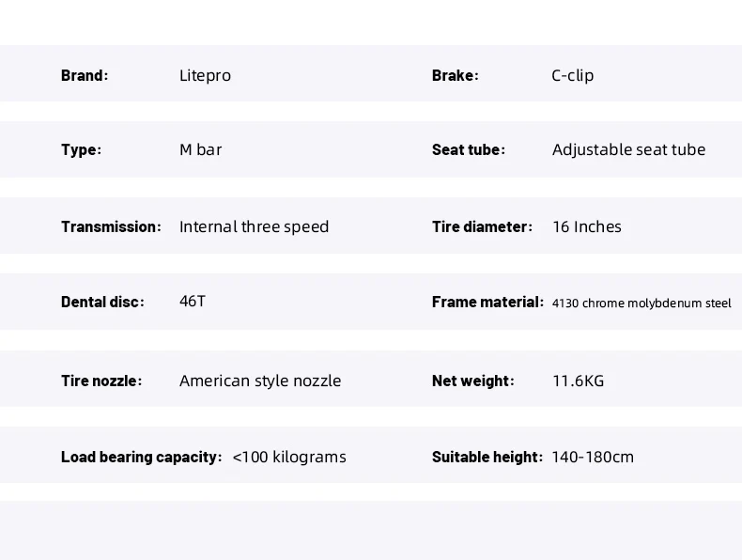Viewport: 742px width, 560px height.
Task: Select Adjustable seat tube text
Action: tap(628, 149)
